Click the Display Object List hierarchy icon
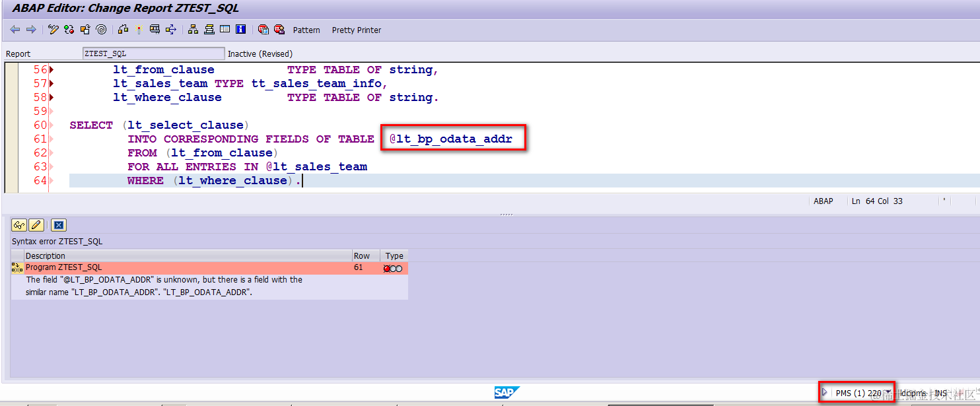The image size is (980, 406). (x=171, y=30)
